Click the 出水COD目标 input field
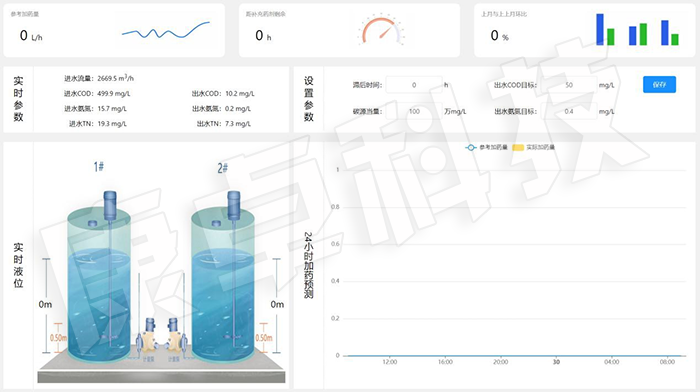The width and height of the screenshot is (700, 392). (x=568, y=85)
